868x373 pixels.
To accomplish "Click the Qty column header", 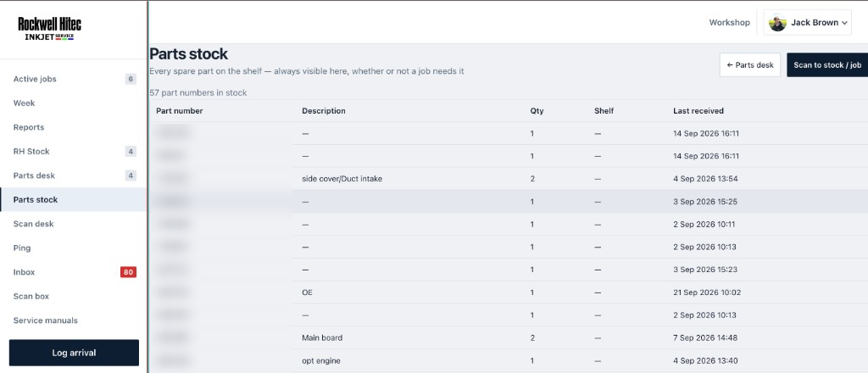I will click(537, 111).
